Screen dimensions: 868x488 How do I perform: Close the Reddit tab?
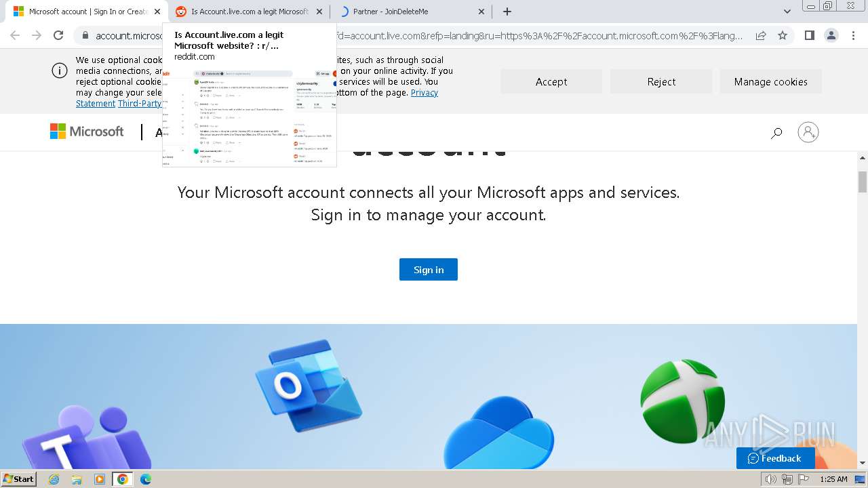point(320,12)
